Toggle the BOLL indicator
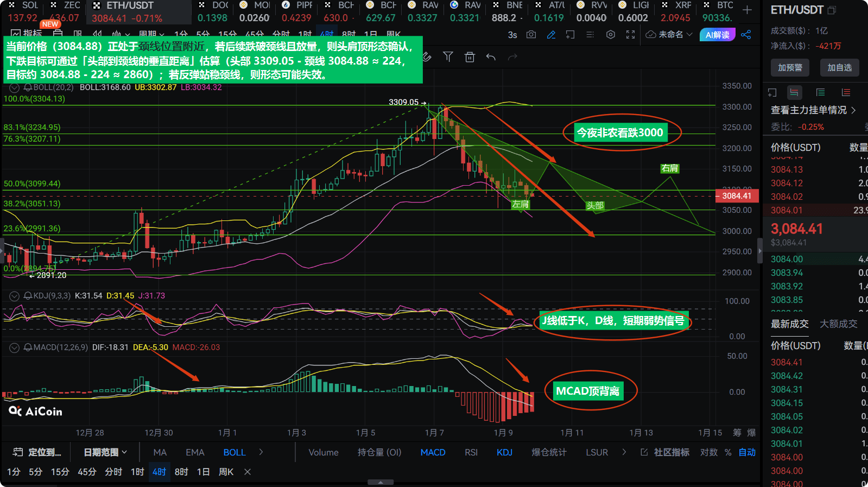This screenshot has height=487, width=868. point(235,452)
